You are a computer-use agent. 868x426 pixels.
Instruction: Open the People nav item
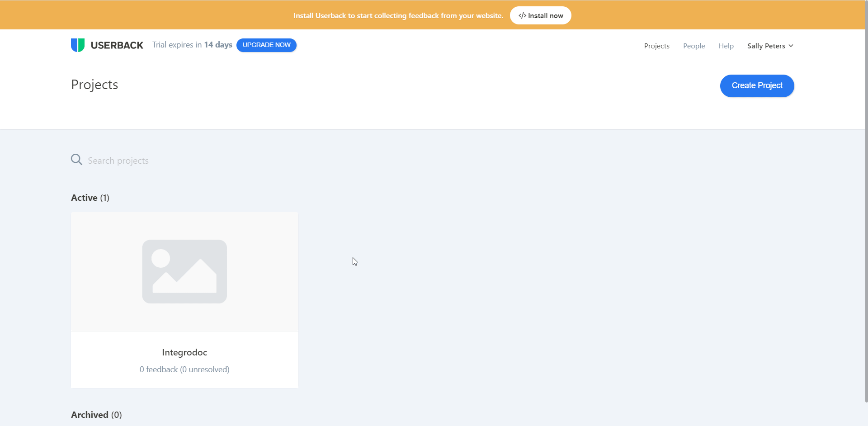tap(694, 46)
